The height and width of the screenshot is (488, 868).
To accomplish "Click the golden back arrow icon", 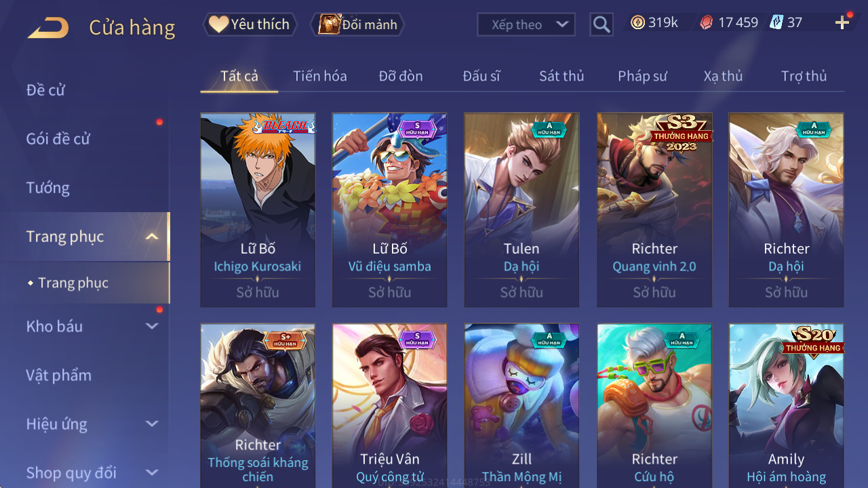I will tap(48, 28).
